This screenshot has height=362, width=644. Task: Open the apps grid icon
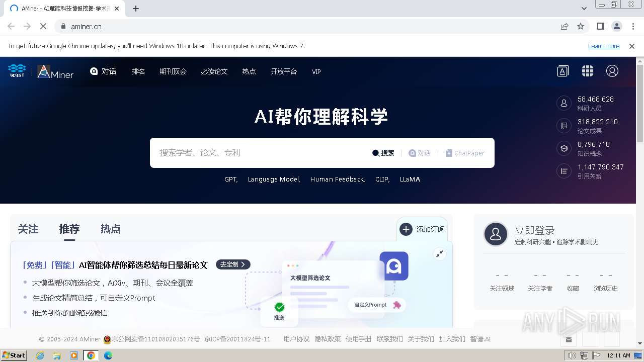coord(588,71)
